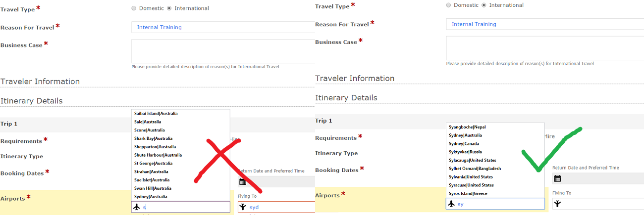Open calendar icon in right form

[x=557, y=178]
